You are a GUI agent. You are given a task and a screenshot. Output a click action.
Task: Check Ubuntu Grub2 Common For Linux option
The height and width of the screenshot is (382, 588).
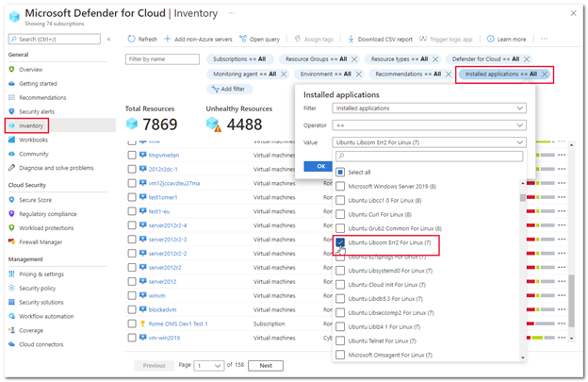(340, 228)
